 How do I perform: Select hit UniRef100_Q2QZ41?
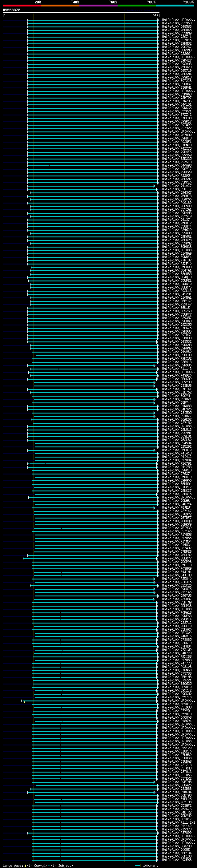177,37
